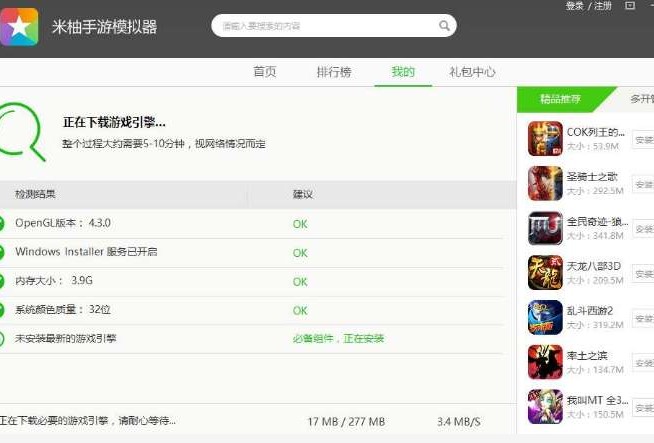Click the green magnifier detection icon

[x=21, y=131]
